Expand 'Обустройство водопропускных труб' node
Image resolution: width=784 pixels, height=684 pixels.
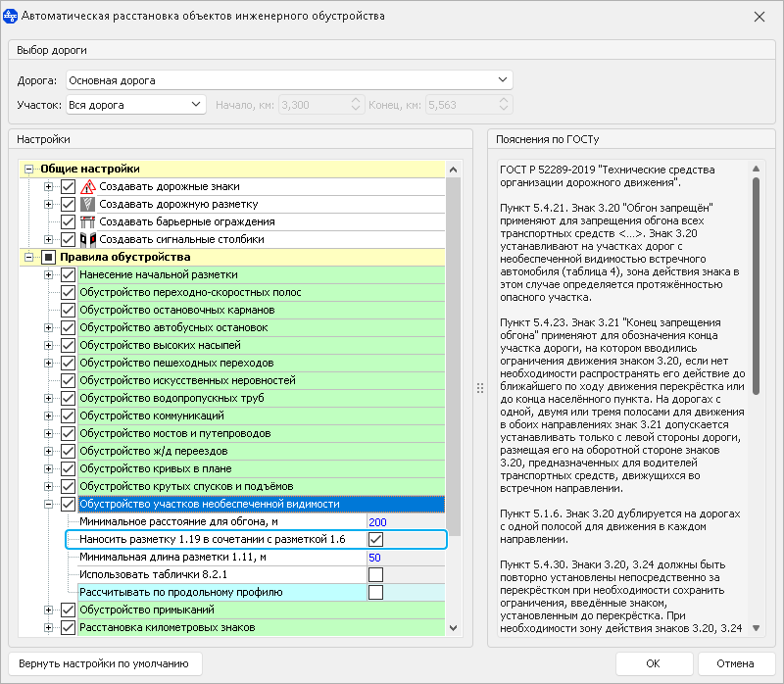click(48, 399)
